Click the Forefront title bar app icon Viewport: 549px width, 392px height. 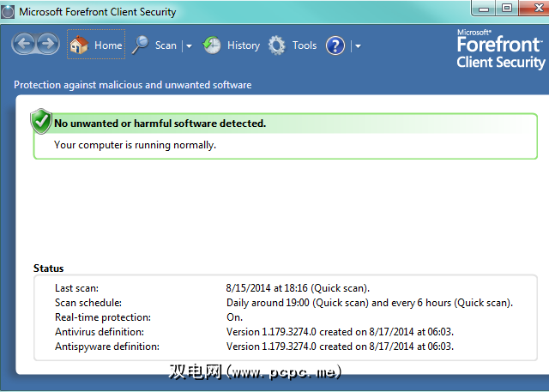(x=8, y=12)
